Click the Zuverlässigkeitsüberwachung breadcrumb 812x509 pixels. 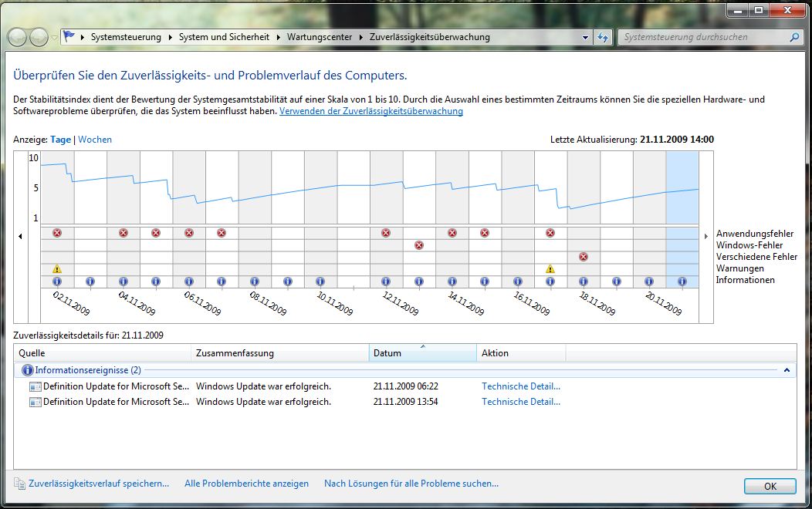click(429, 37)
